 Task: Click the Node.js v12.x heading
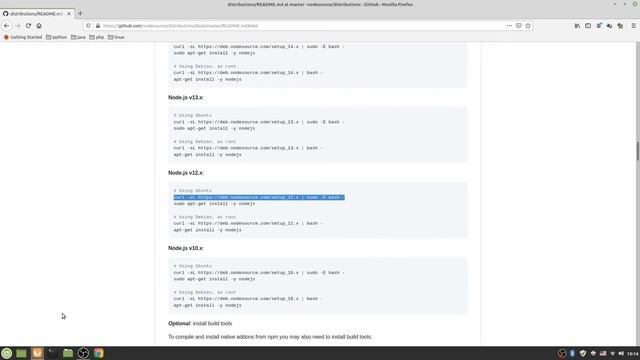(x=186, y=173)
